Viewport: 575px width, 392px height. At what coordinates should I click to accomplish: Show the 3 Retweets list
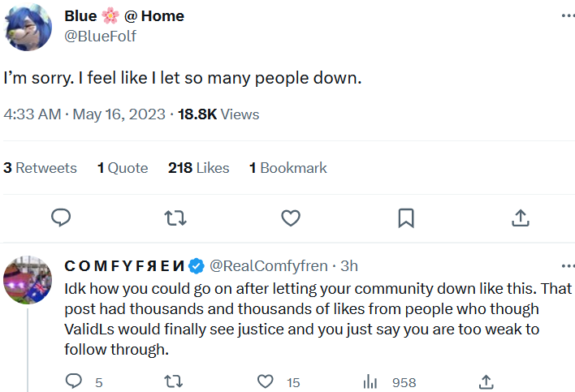pos(40,168)
